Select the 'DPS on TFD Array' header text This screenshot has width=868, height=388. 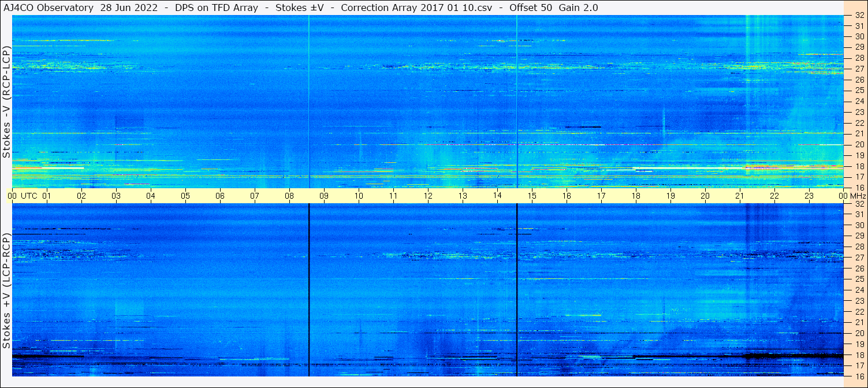[x=216, y=8]
